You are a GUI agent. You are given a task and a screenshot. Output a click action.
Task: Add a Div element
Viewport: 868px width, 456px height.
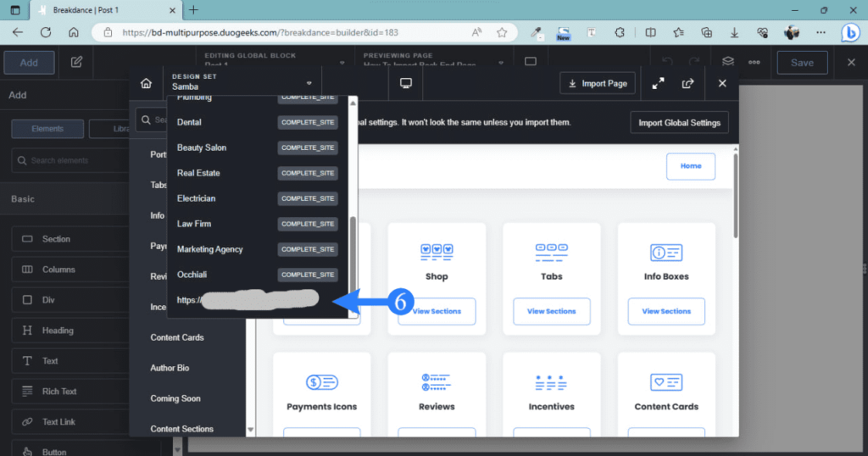coord(70,300)
